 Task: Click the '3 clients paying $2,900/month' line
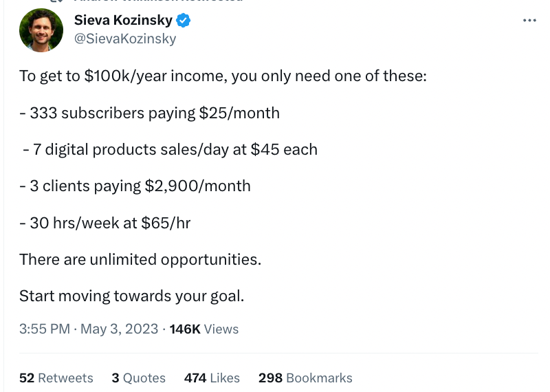[135, 186]
